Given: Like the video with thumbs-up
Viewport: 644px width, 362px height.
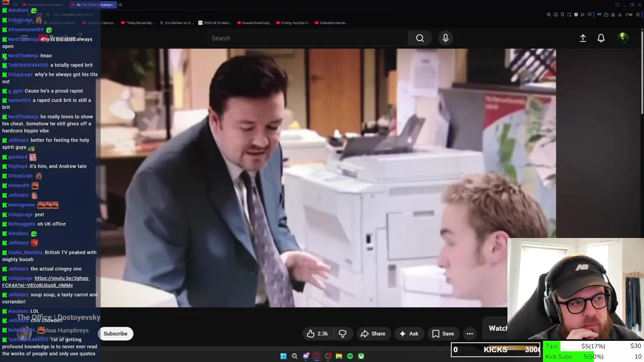Looking at the screenshot, I should pos(317,334).
